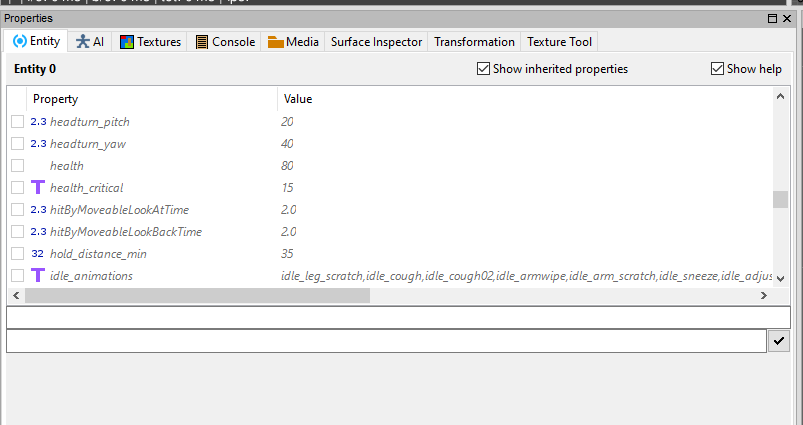Click the Console tab icon
This screenshot has width=803, height=425.
point(202,42)
